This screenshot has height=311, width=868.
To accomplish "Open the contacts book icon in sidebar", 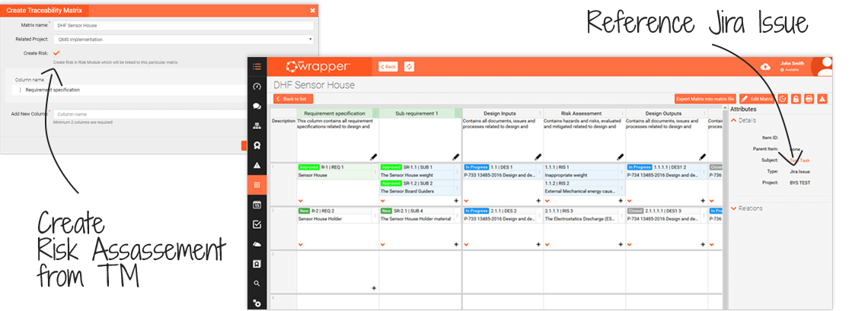I will pos(257,264).
